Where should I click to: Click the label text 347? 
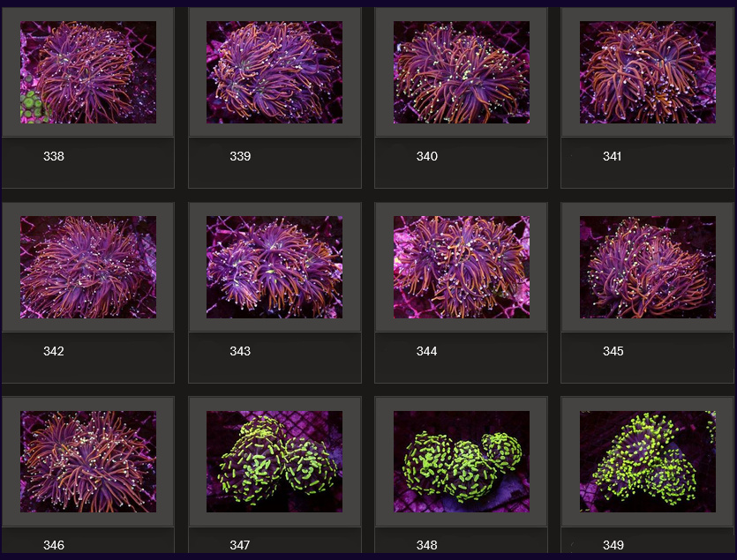[x=240, y=545]
